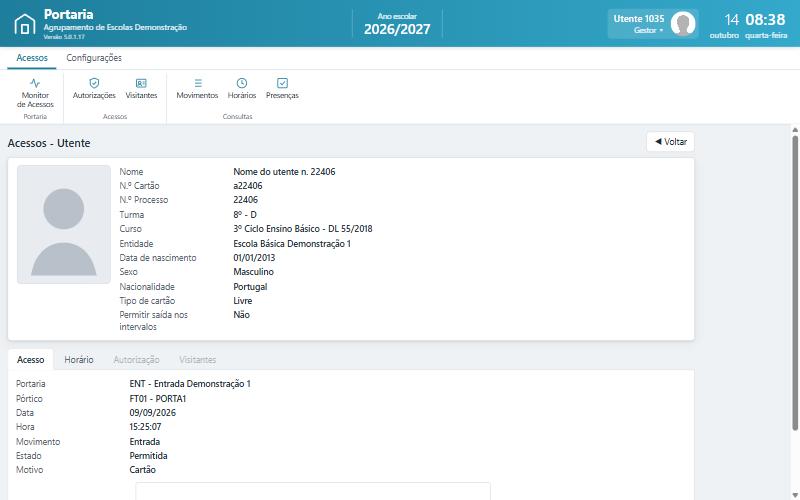Viewport: 800px width, 500px height.
Task: Click name 'Nome do utente n. 22406'
Action: point(284,171)
